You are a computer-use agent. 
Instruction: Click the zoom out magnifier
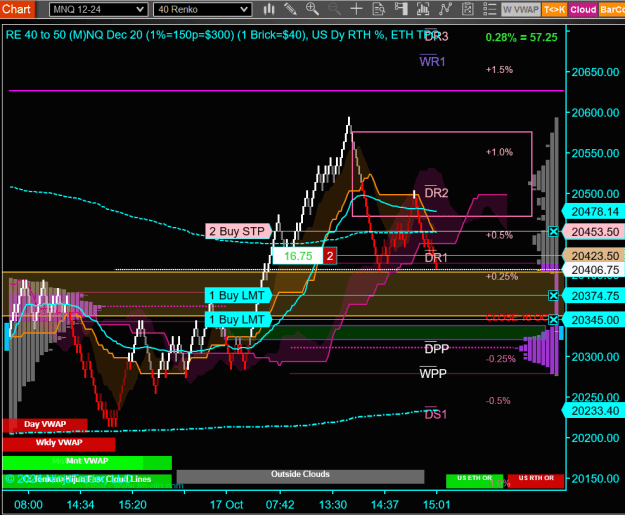click(334, 9)
